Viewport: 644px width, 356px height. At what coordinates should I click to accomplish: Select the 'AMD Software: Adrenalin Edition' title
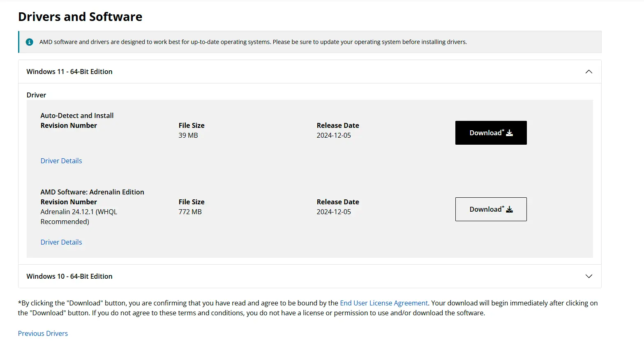(x=92, y=192)
